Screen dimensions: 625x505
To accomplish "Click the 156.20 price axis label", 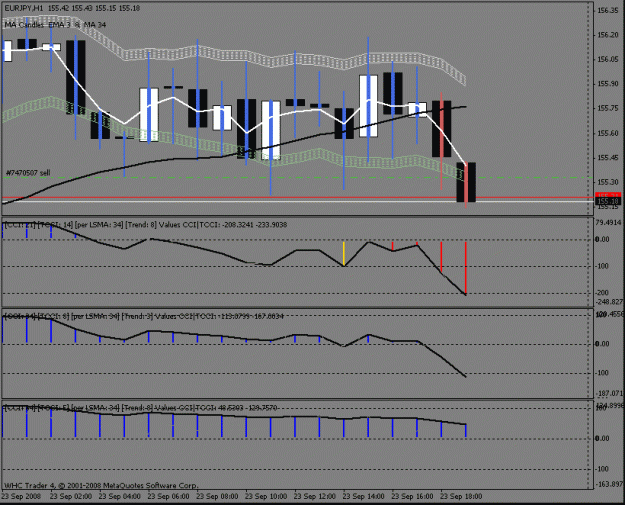I will pos(608,35).
